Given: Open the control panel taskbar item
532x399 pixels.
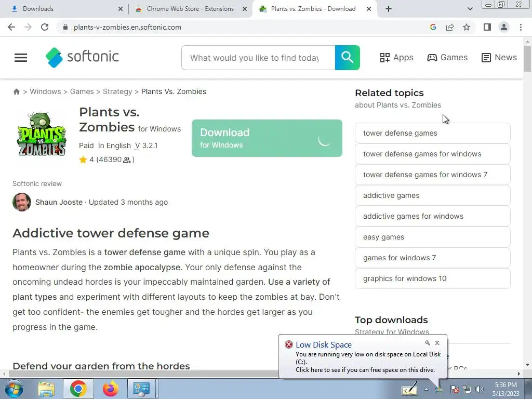Looking at the screenshot, I should pos(141,389).
